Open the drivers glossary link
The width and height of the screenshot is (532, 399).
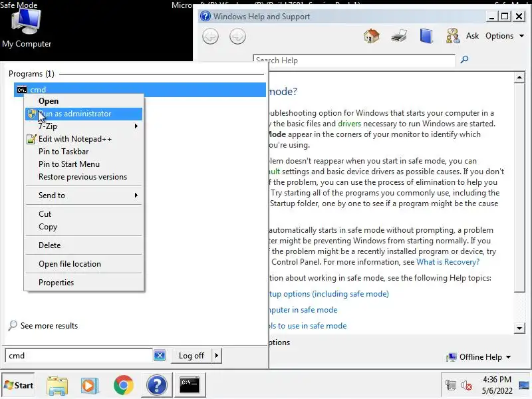pyautogui.click(x=350, y=124)
